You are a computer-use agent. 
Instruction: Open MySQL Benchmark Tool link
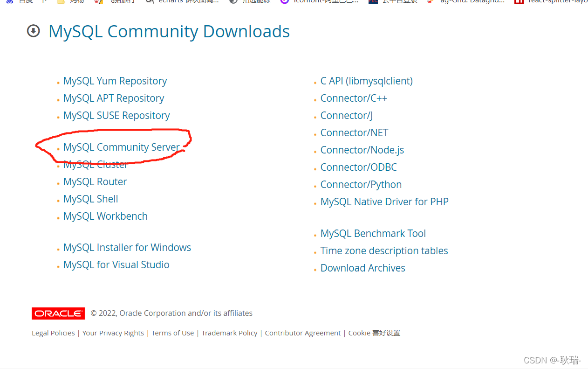[373, 234]
